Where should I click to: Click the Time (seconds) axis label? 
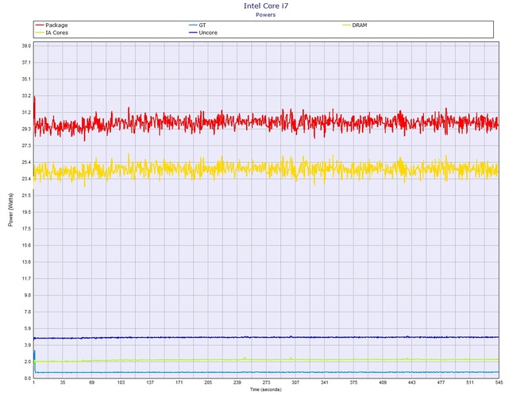click(x=266, y=389)
